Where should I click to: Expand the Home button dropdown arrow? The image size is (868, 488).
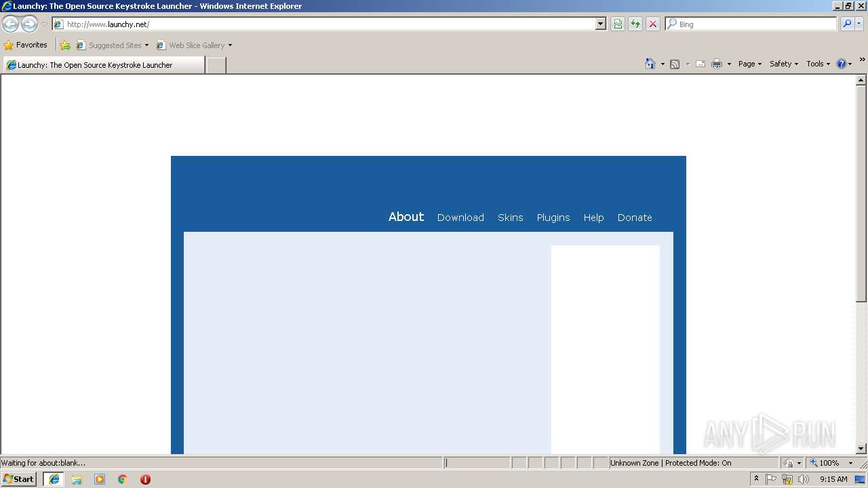coord(663,64)
